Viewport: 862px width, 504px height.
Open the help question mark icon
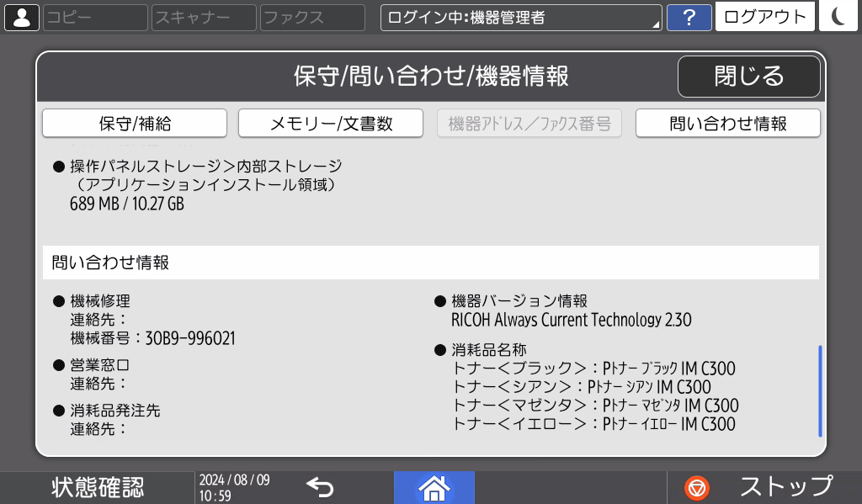689,18
